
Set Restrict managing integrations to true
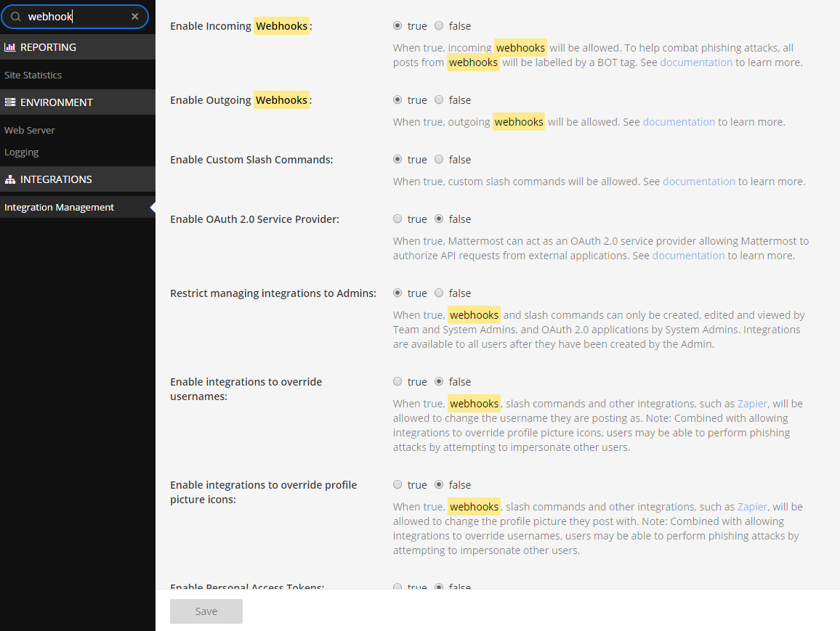397,293
